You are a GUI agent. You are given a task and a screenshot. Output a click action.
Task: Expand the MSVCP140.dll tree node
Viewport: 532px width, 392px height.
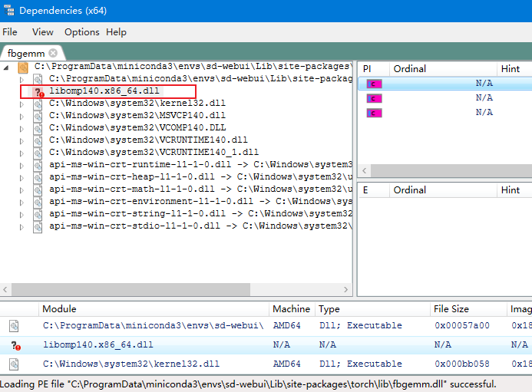click(x=21, y=116)
